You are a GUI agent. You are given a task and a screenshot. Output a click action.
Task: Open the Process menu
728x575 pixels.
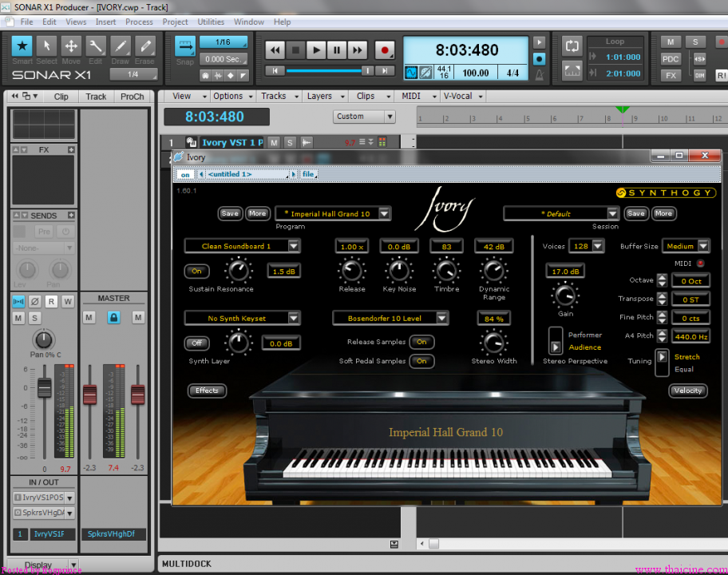[x=139, y=22]
